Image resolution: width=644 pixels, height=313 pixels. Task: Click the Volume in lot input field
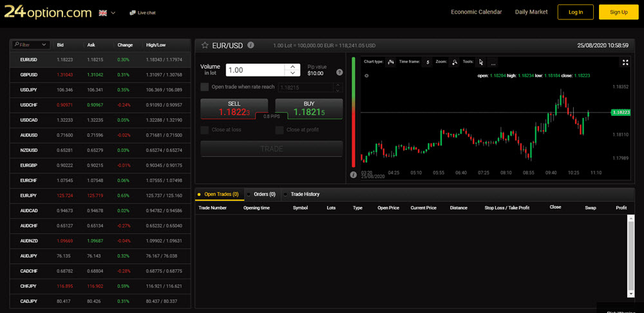(256, 70)
